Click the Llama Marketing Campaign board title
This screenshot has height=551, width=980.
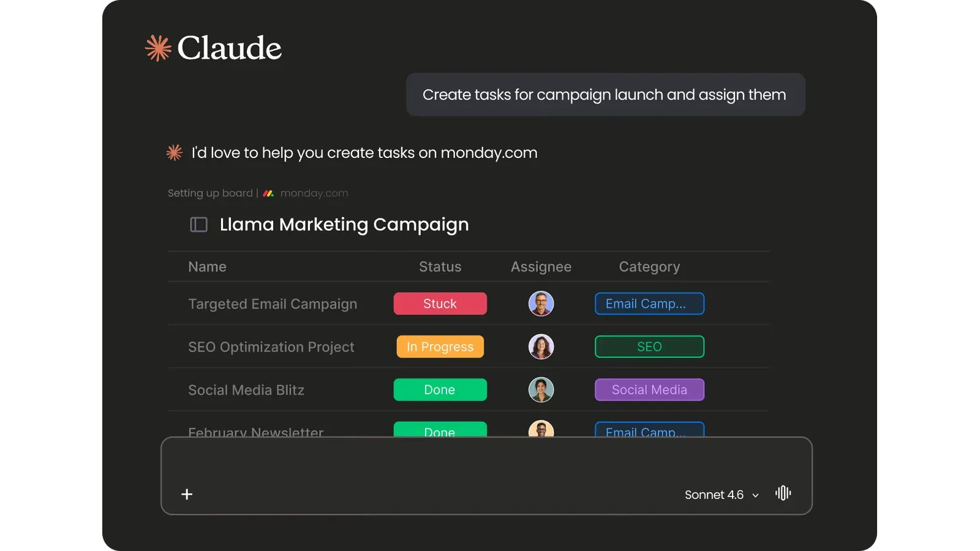(x=344, y=225)
